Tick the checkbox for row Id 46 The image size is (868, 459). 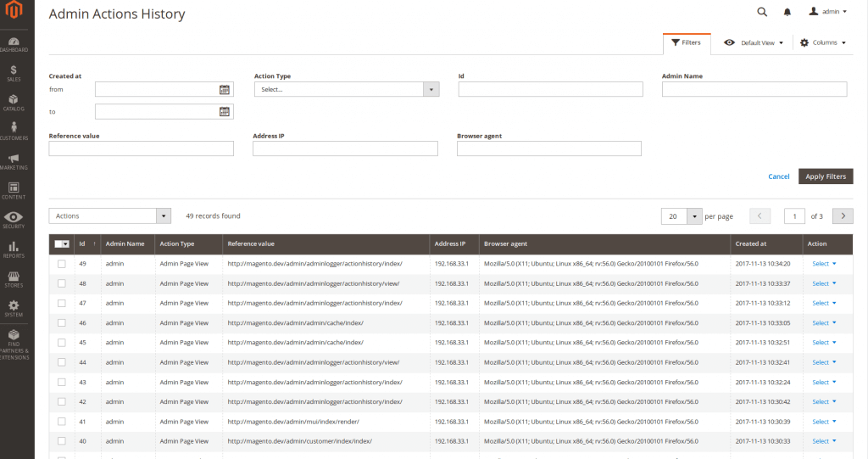click(x=61, y=322)
